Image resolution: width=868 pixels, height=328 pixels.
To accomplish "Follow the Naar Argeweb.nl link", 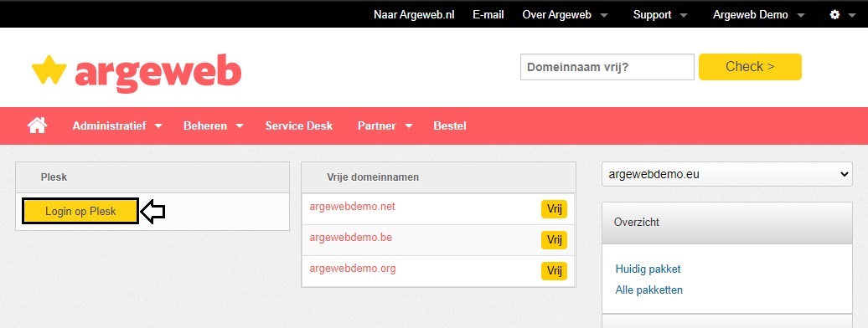I will tap(414, 15).
